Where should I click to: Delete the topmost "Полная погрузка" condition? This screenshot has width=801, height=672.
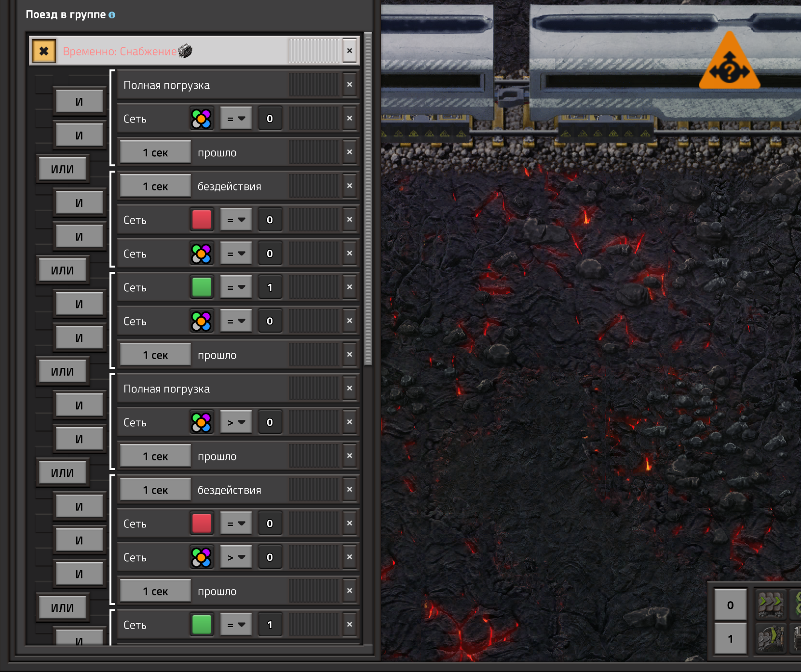(x=350, y=85)
